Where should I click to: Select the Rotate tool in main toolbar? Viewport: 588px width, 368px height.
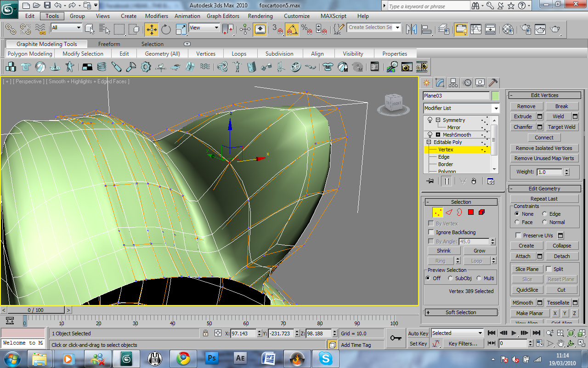tap(166, 29)
